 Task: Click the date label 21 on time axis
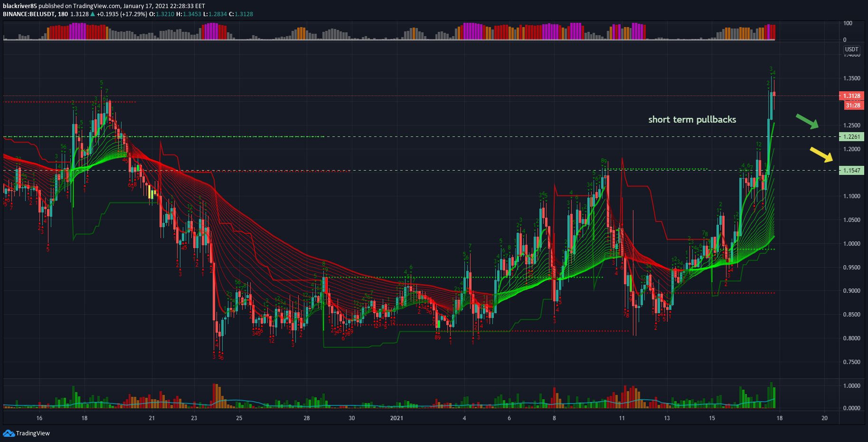pyautogui.click(x=151, y=418)
